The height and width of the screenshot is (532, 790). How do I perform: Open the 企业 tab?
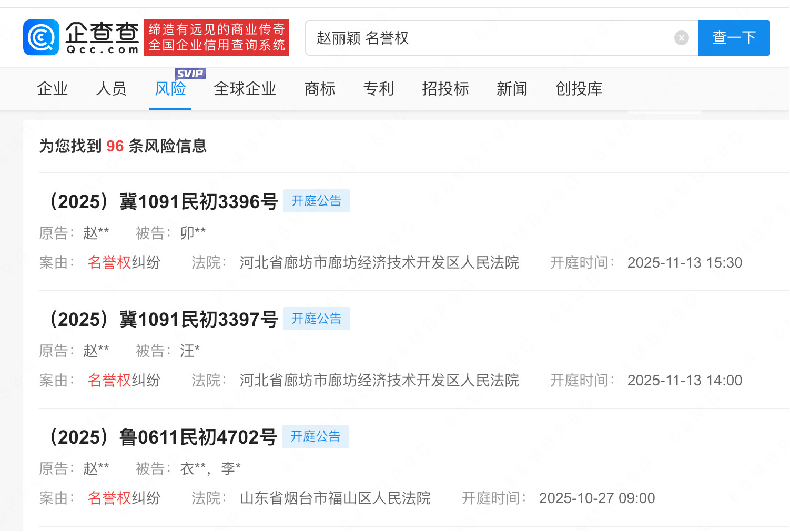click(53, 88)
